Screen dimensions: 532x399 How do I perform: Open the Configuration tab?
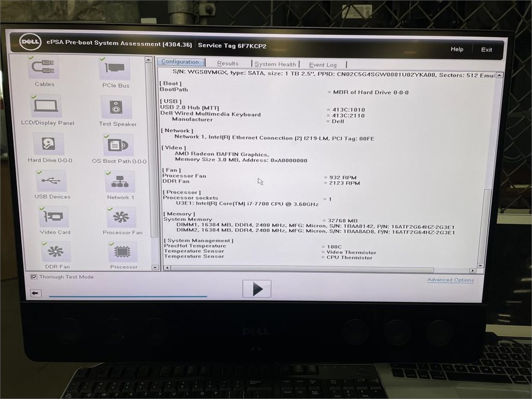pos(180,62)
